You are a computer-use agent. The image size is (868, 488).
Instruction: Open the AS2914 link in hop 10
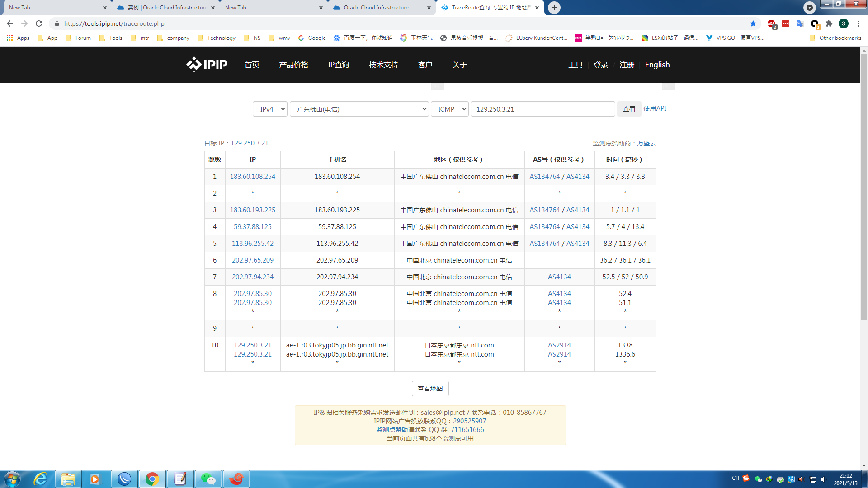(x=559, y=345)
